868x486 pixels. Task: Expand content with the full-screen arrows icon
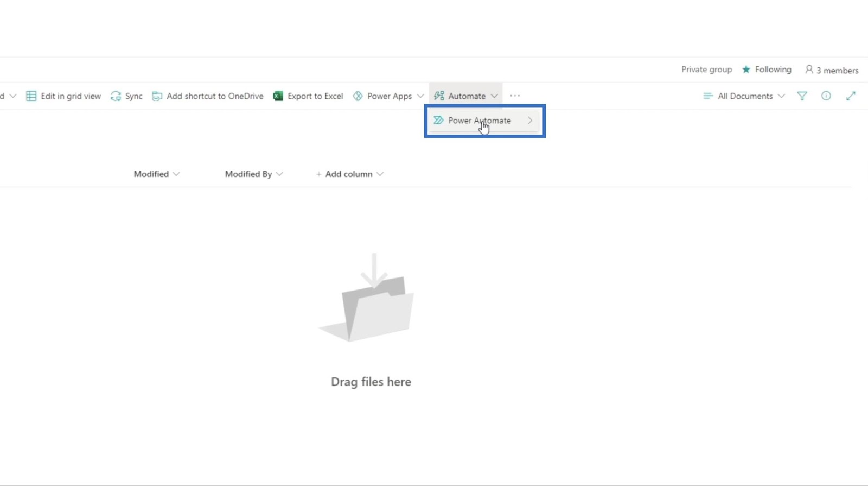click(x=851, y=96)
